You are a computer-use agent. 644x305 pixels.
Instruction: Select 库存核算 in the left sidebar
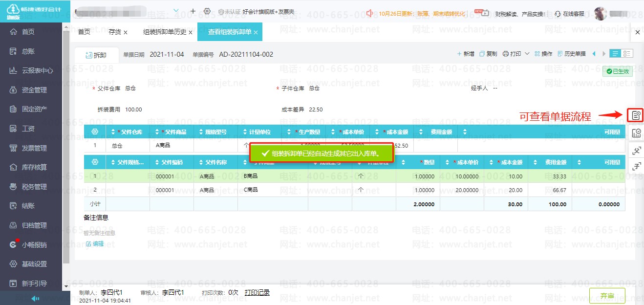(34, 167)
